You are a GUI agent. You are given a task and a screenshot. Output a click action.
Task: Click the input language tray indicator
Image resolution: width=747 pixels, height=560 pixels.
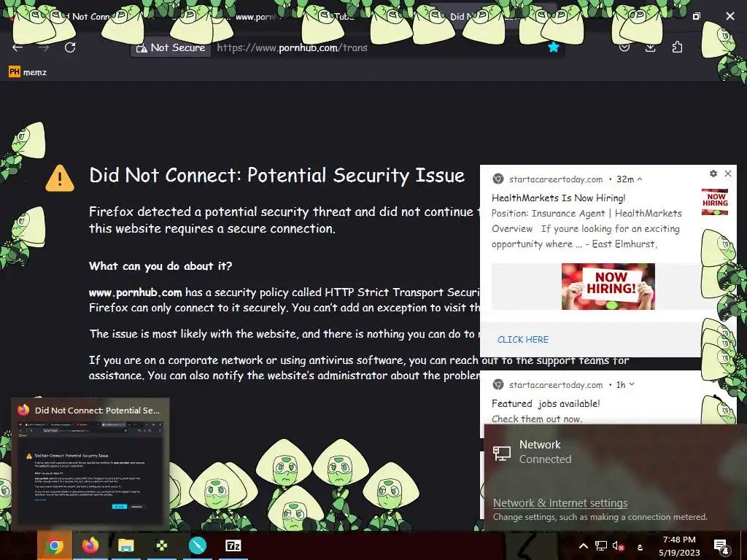pyautogui.click(x=640, y=547)
